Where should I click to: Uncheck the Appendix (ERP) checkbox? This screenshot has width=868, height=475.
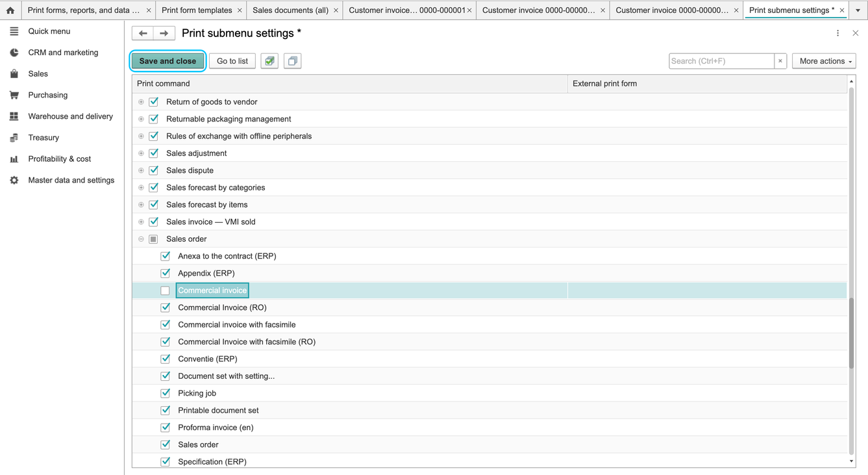[x=166, y=274]
